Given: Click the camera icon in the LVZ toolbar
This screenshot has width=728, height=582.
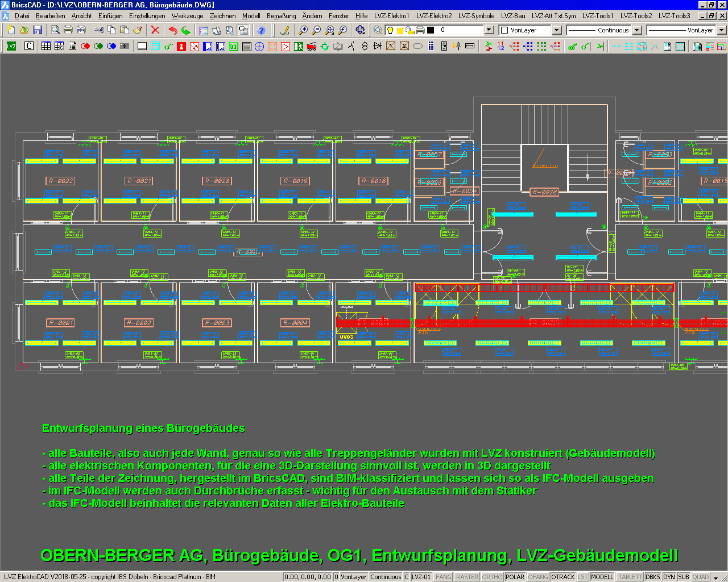Looking at the screenshot, I should coord(125,46).
